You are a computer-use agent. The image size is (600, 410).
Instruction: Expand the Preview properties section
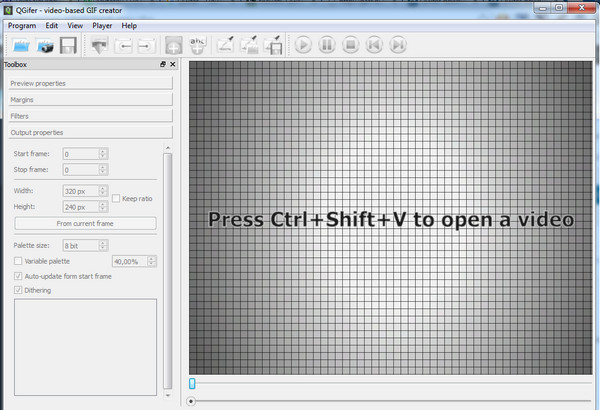[89, 83]
